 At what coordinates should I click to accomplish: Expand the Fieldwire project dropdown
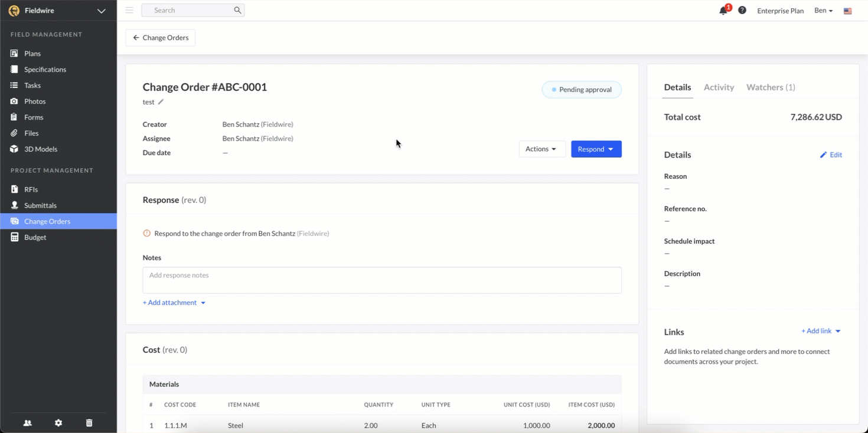click(x=101, y=11)
